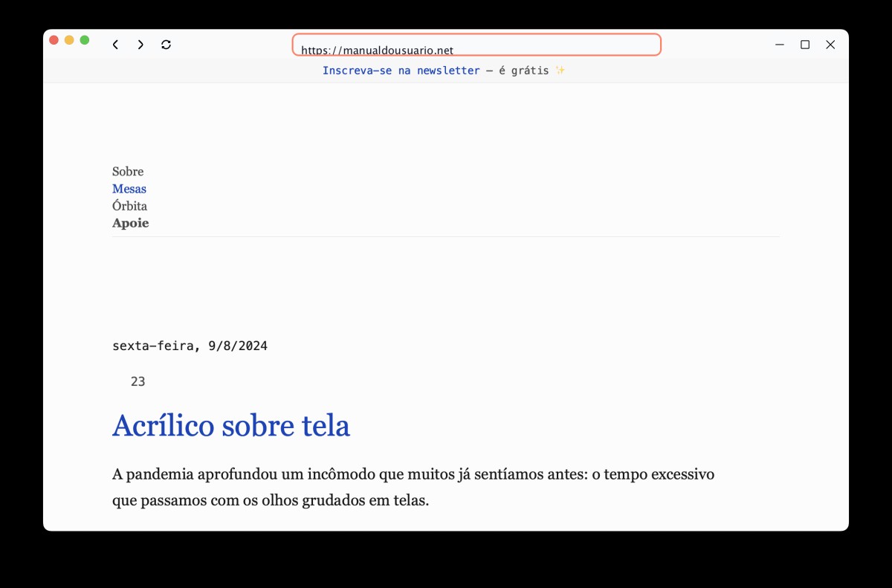Click the sexta-feira, 9/8/2024 date
This screenshot has width=892, height=588.
pos(190,346)
